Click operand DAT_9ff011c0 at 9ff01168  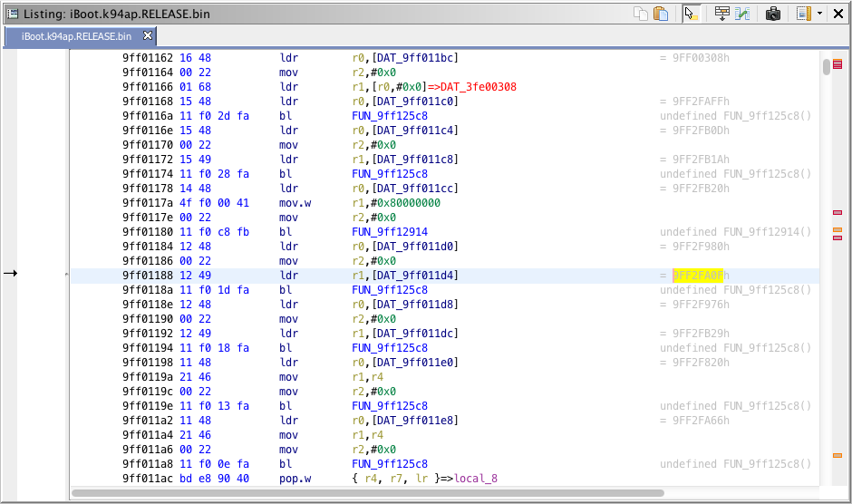coord(415,102)
